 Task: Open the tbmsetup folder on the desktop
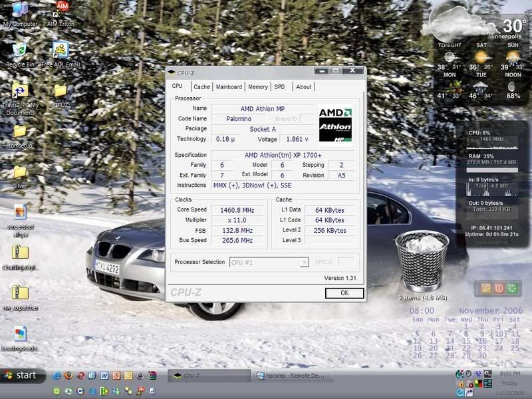point(20,132)
